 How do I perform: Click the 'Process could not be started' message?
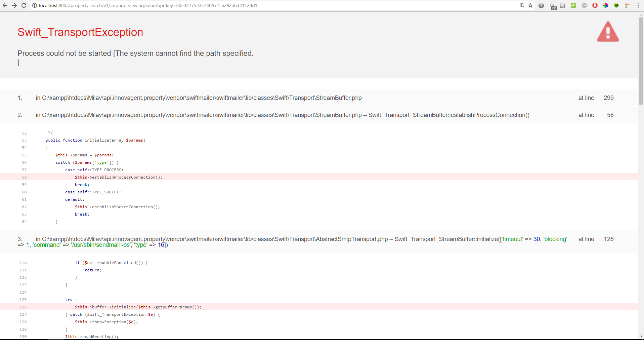click(x=135, y=58)
